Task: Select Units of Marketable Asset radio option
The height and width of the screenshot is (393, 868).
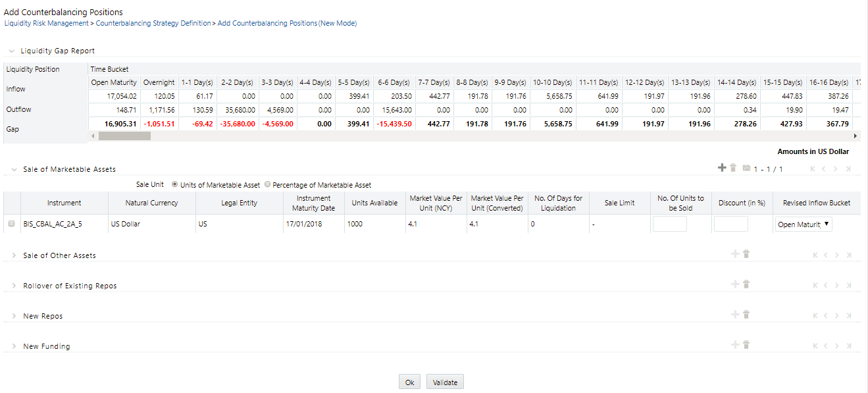Action: tap(174, 185)
